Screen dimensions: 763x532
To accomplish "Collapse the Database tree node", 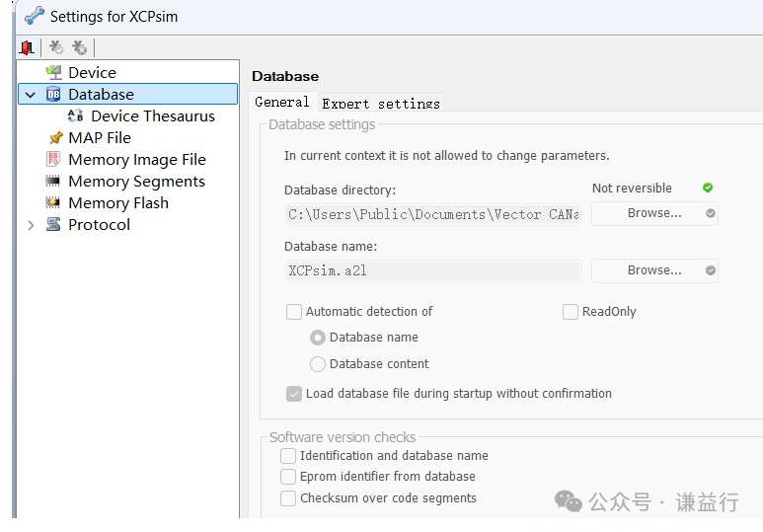I will click(x=31, y=95).
